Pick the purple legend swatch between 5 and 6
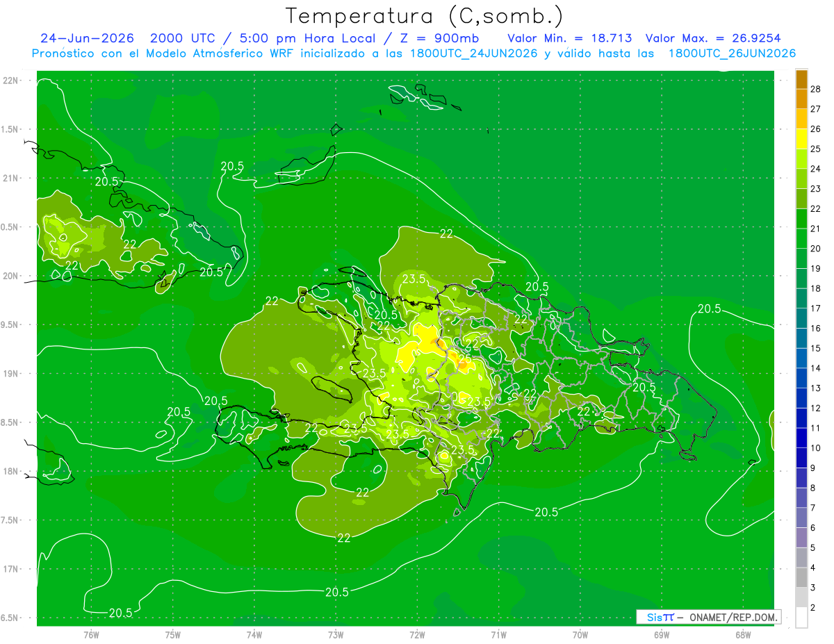This screenshot has height=644, width=834. point(801,538)
